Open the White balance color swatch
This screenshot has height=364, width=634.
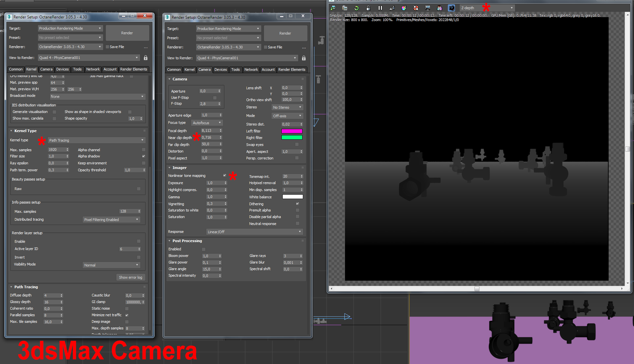pos(293,197)
